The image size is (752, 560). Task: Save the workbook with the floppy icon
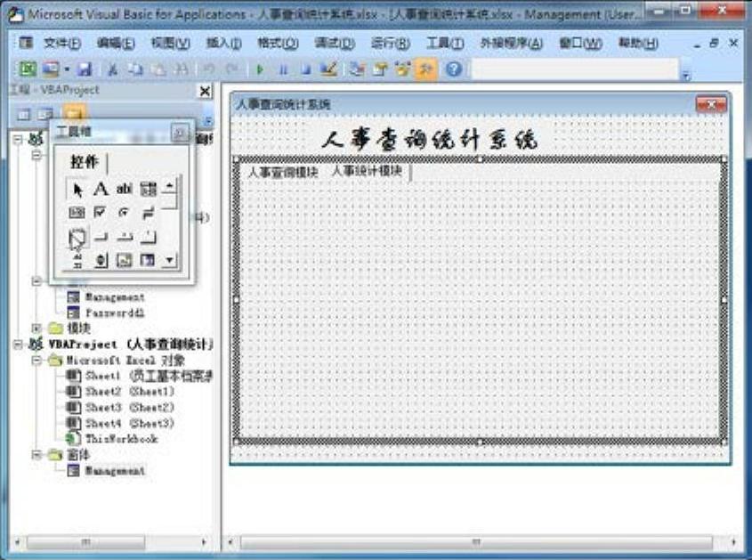click(85, 69)
